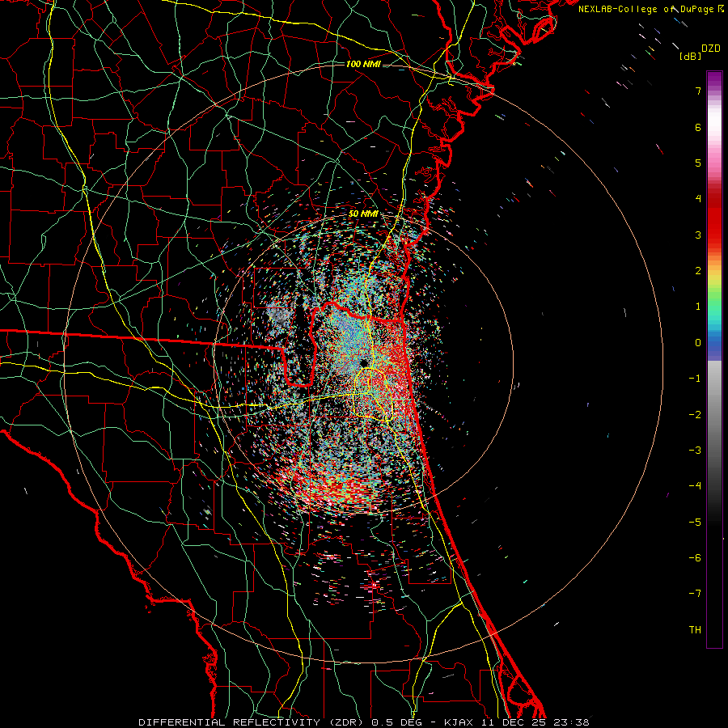Click the 0 value on the color scale
The height and width of the screenshot is (728, 728).
[x=698, y=343]
